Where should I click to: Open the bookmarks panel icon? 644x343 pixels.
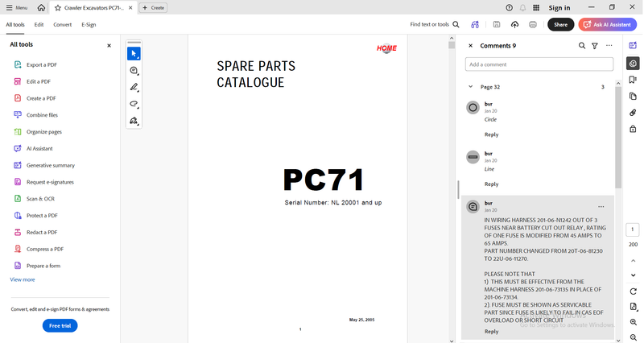click(633, 80)
